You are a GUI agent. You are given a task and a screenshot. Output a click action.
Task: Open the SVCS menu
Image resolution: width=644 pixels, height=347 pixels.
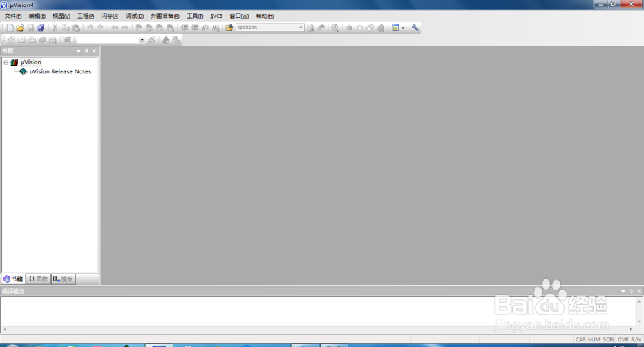click(x=216, y=16)
